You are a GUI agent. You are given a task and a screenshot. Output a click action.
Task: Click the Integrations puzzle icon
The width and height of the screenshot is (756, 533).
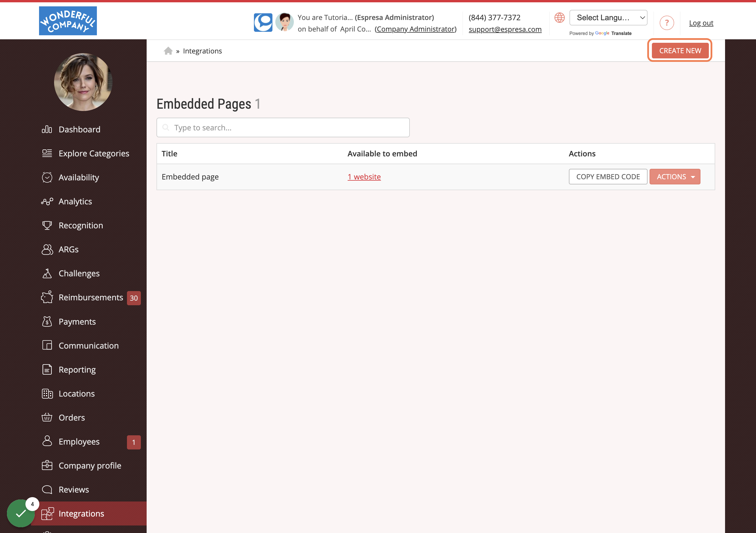point(47,513)
